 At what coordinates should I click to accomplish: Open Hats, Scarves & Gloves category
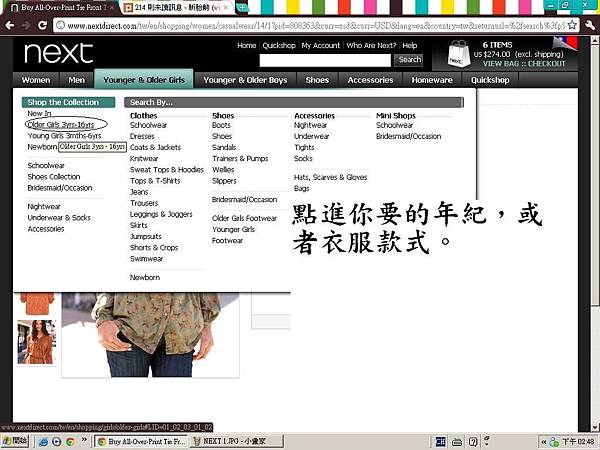331,177
